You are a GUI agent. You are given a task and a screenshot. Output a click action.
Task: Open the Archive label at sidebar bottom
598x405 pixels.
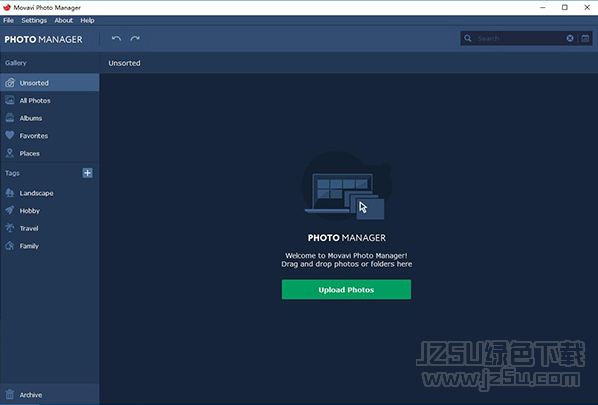click(x=31, y=395)
